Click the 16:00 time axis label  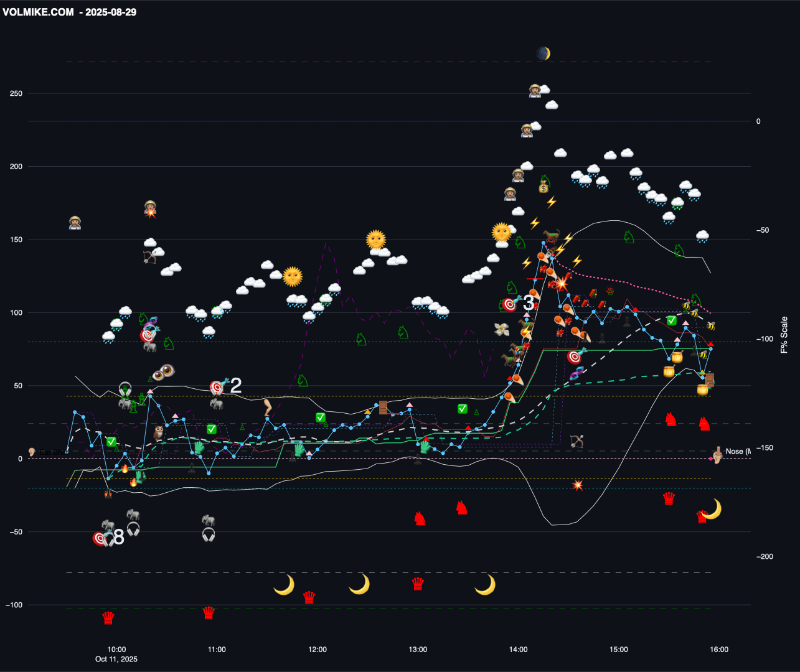[719, 650]
